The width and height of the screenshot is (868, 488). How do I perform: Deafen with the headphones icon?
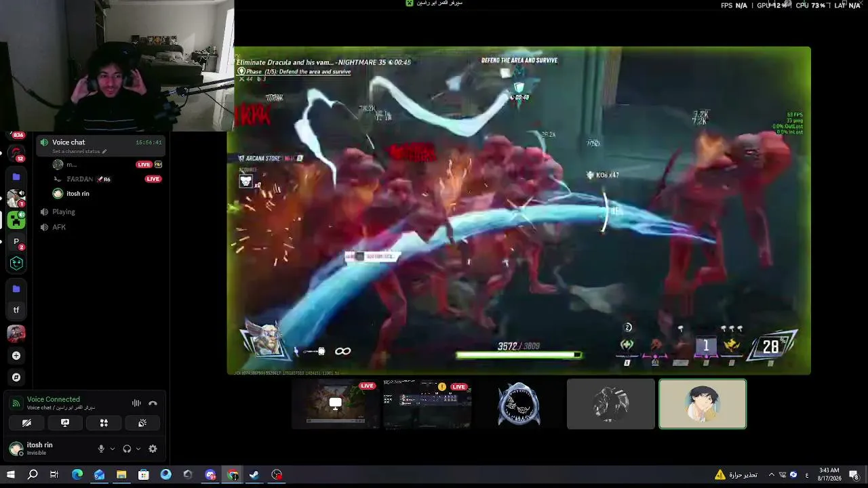click(127, 449)
